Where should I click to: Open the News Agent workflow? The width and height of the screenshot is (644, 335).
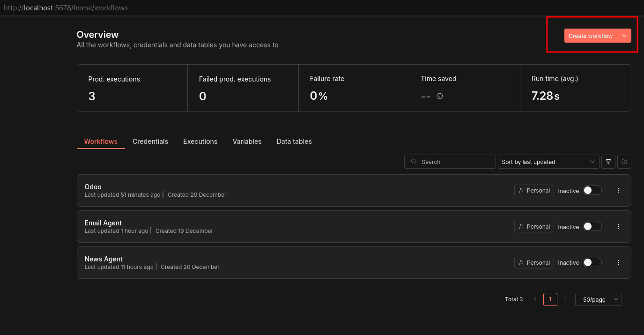(104, 259)
